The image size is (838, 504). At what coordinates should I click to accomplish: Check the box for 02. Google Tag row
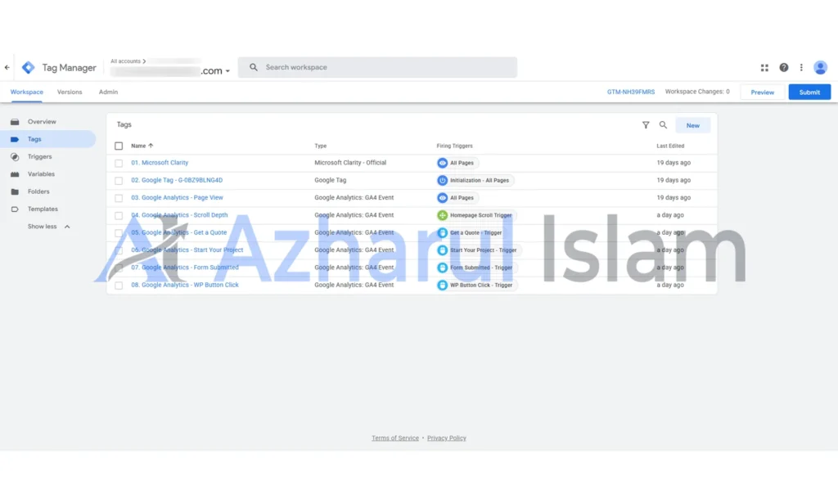[119, 181]
